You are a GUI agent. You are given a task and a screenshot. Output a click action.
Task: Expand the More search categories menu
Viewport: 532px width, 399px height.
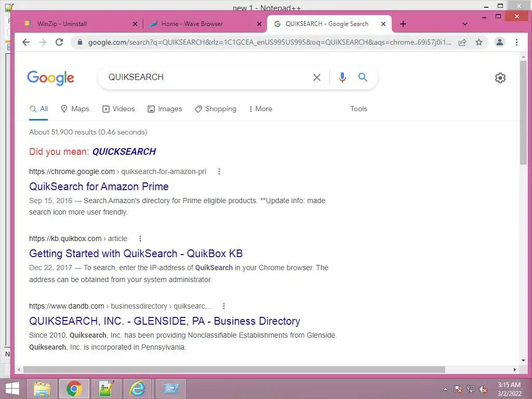261,109
